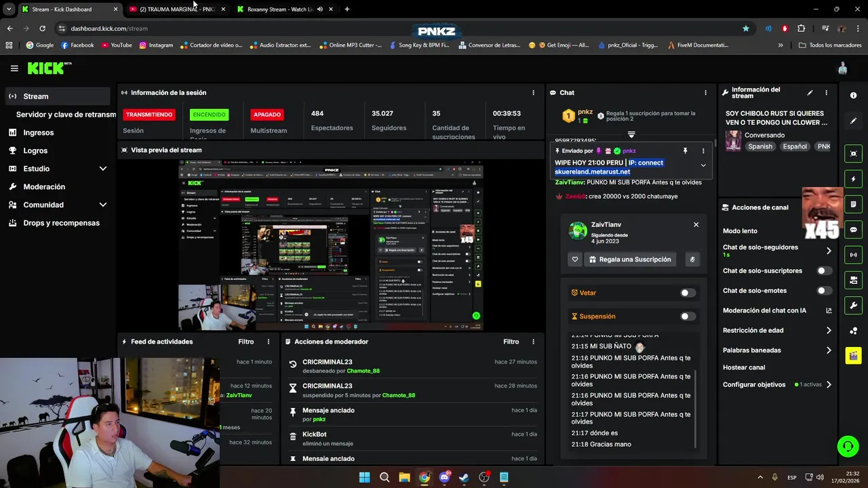
Task: Open the Kick hamburger menu
Action: tap(14, 68)
